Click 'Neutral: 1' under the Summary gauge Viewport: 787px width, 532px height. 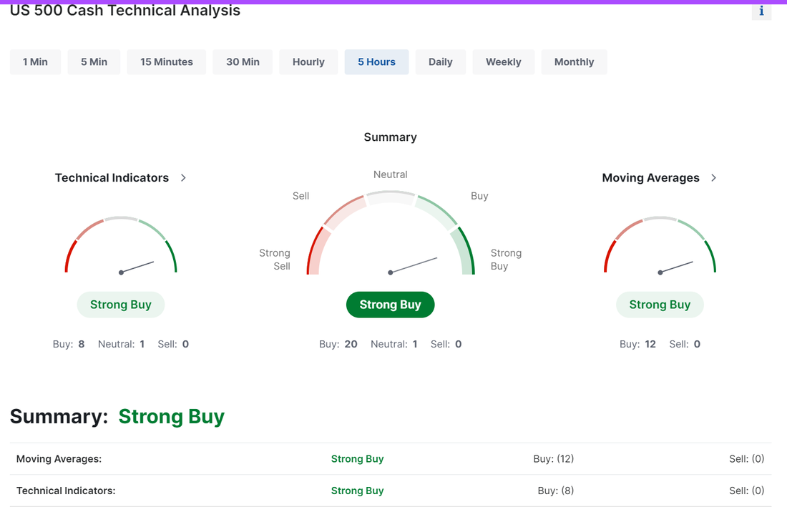pos(394,344)
